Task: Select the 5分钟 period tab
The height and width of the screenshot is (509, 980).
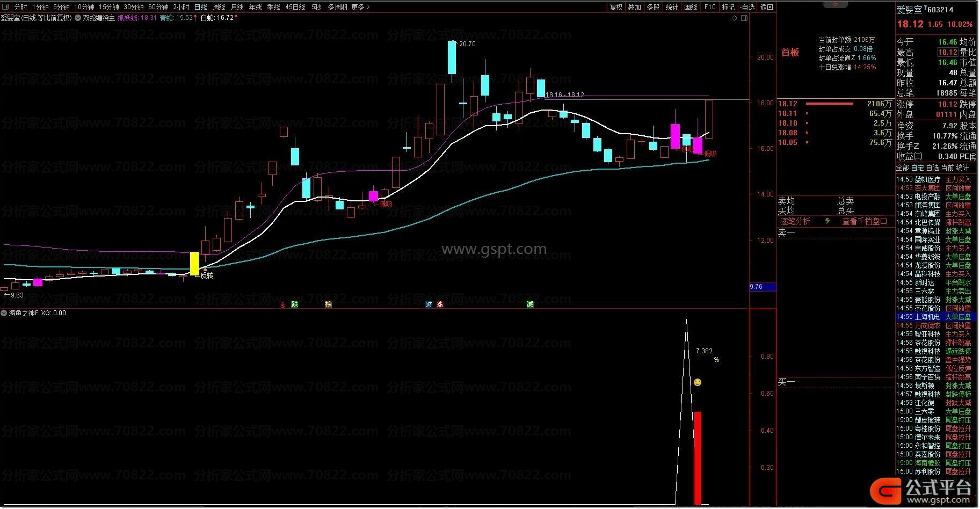Action: 61,7
